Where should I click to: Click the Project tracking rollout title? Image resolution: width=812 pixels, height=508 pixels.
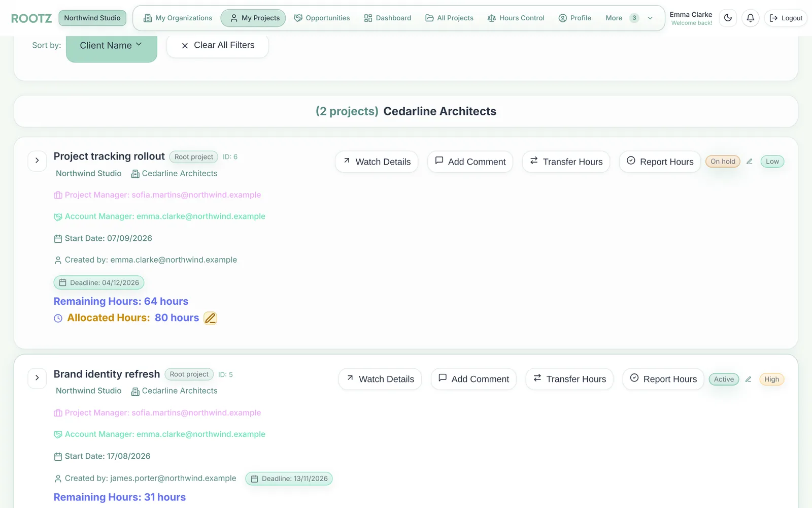coord(109,156)
